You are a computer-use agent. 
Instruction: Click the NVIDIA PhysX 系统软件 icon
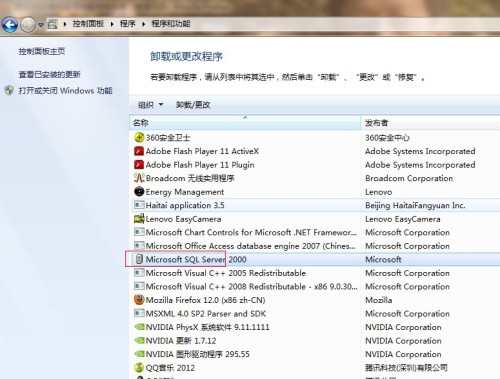[x=139, y=327]
